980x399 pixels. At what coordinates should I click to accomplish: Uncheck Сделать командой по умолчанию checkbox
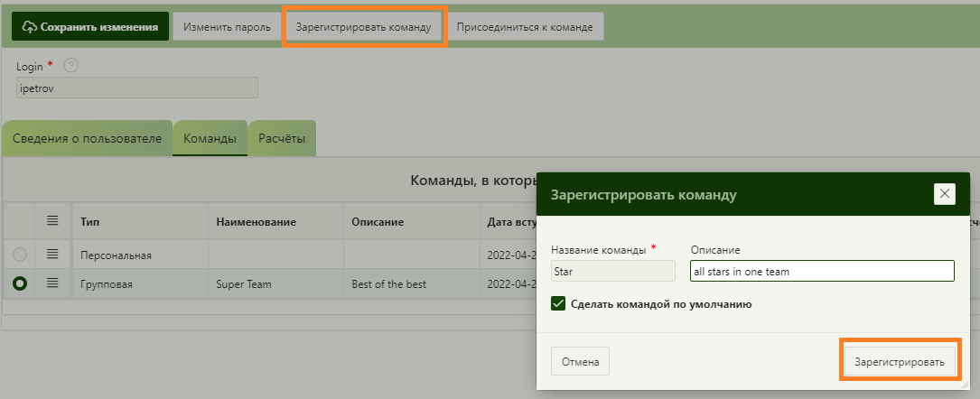pos(558,304)
